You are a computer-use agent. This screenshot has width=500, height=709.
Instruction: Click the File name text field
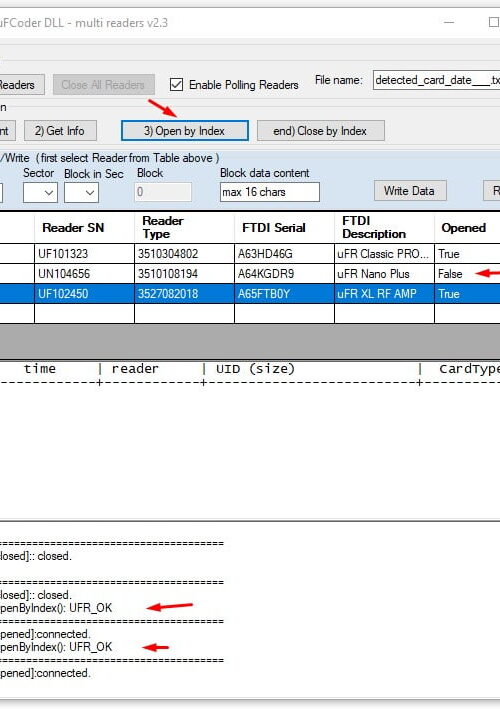(436, 80)
